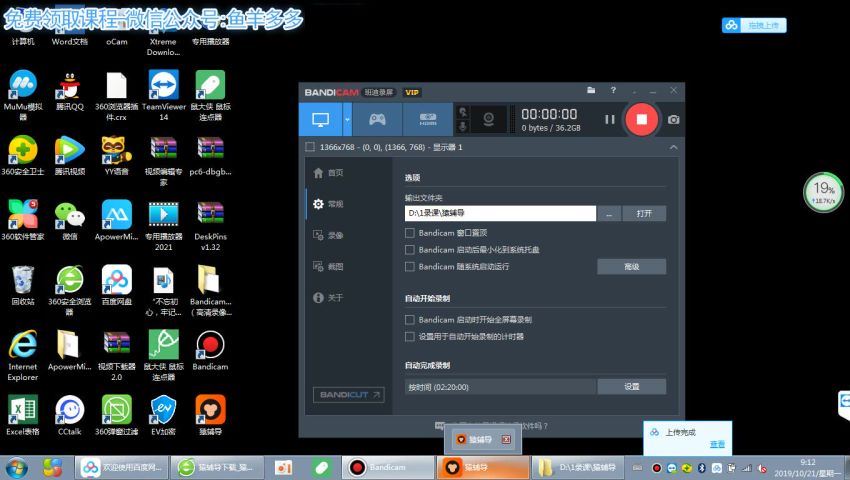Click the 打开 open folder button
This screenshot has height=480, width=850.
point(644,214)
